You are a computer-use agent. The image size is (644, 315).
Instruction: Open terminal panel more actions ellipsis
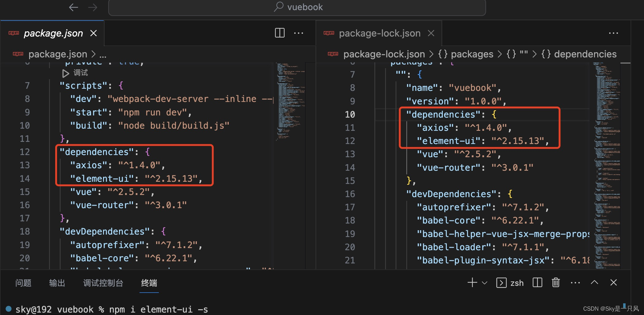coord(575,283)
